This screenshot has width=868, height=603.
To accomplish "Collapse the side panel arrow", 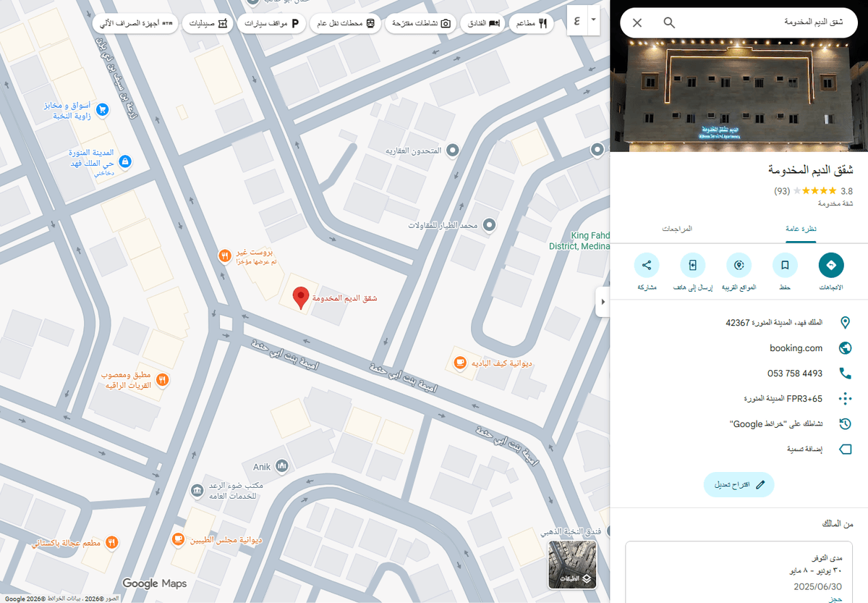I will coord(602,302).
